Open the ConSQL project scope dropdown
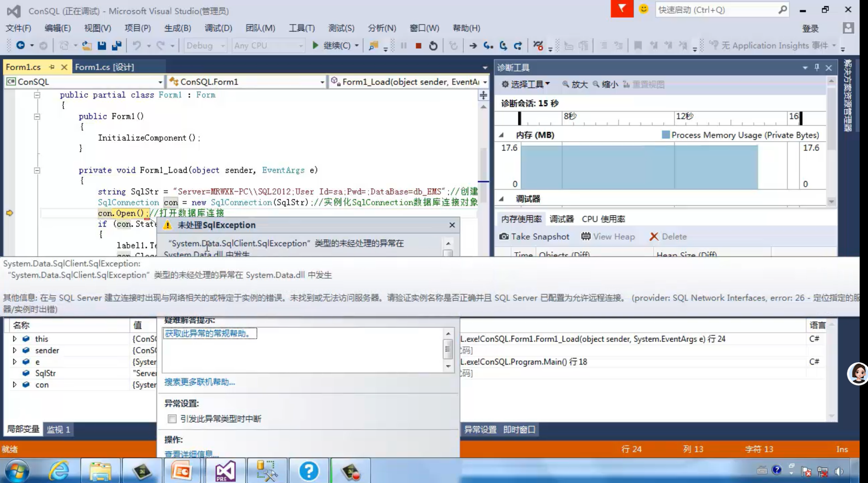Viewport: 868px width, 483px height. (84, 82)
